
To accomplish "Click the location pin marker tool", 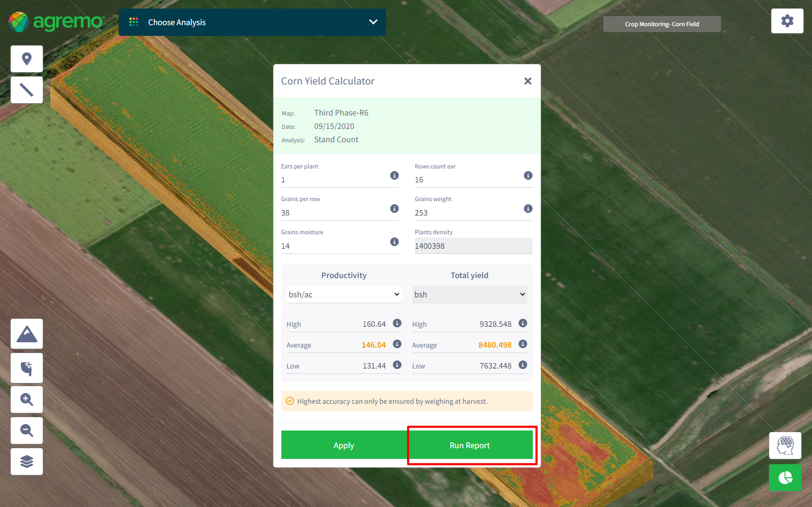I will 27,59.
